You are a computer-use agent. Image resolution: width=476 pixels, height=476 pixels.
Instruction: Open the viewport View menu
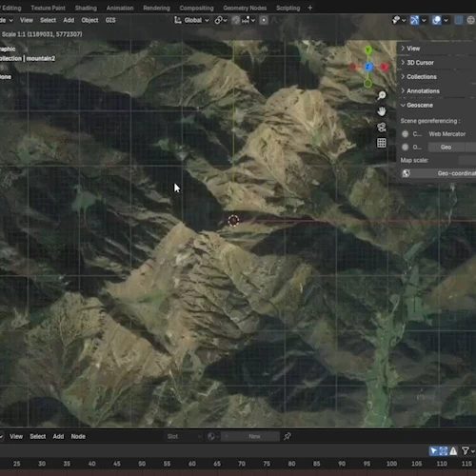pyautogui.click(x=27, y=20)
